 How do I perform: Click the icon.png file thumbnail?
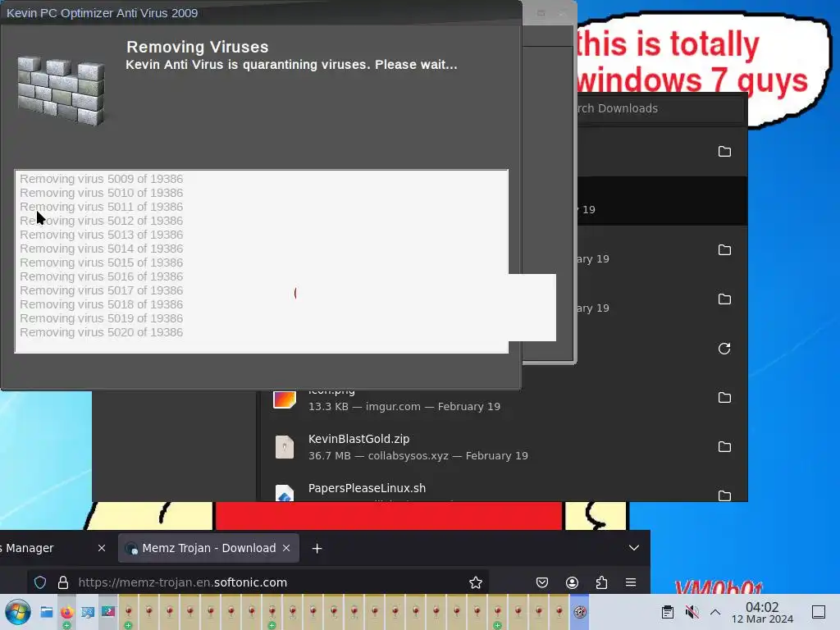[285, 399]
